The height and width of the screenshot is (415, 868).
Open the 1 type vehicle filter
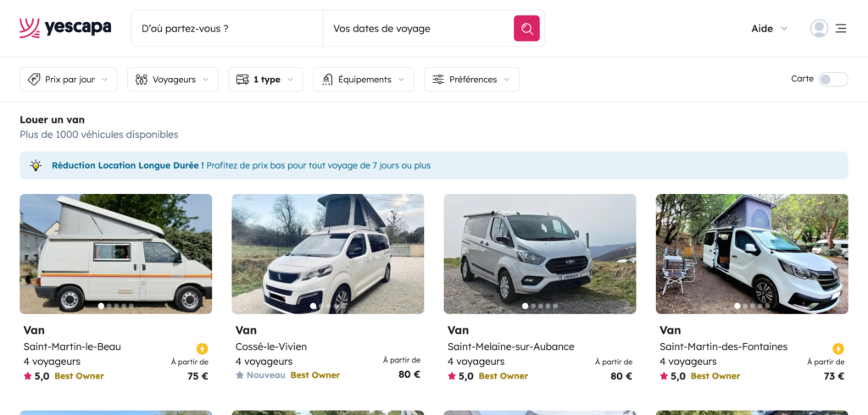coord(265,80)
